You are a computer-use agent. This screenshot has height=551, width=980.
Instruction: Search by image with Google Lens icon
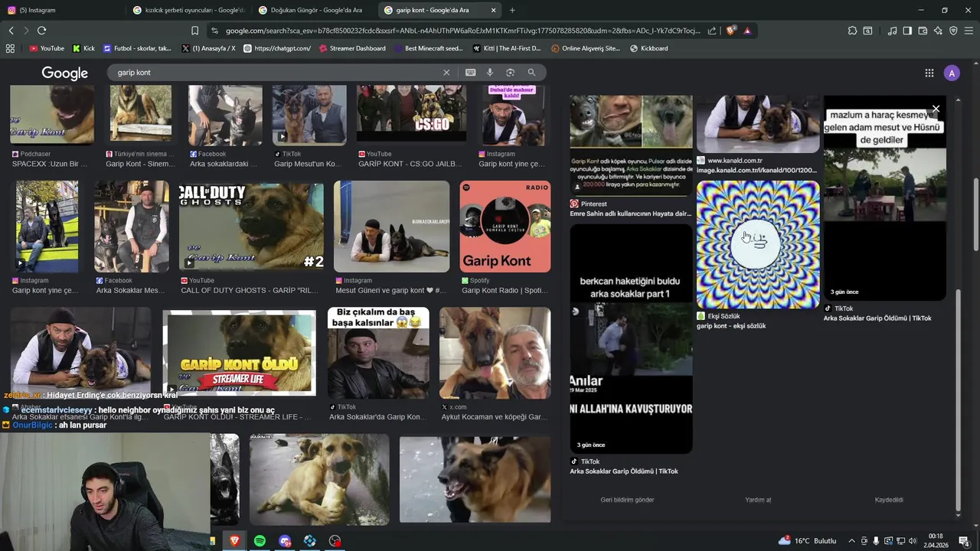tap(510, 73)
